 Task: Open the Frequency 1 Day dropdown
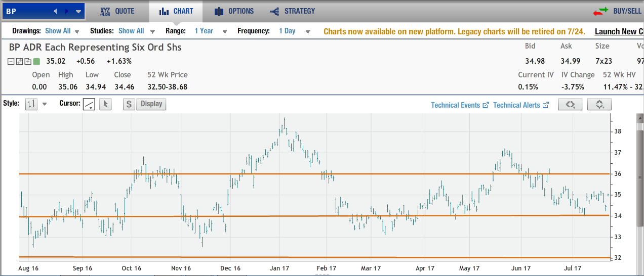click(287, 31)
